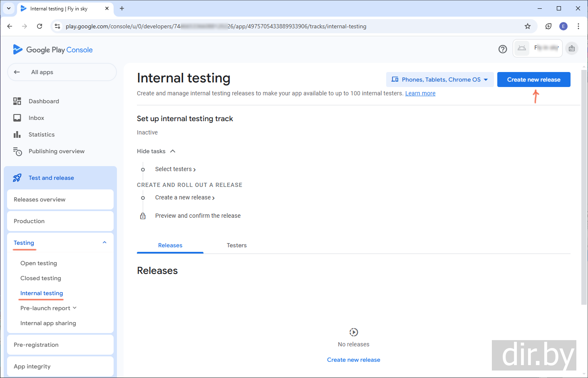
Task: Bookmark this page with star icon
Action: [x=527, y=26]
